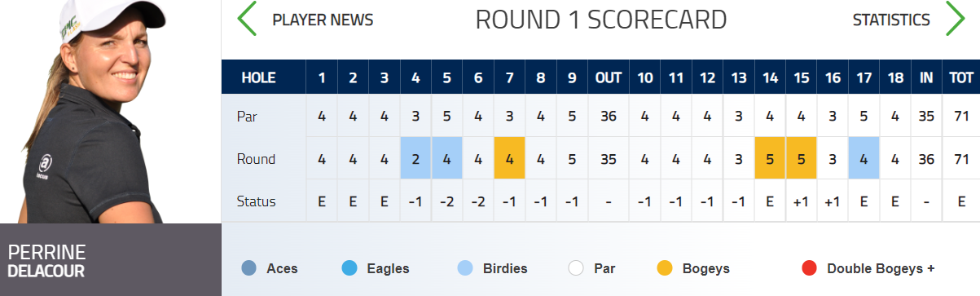The image size is (980, 296).
Task: Open the Player News section
Action: click(323, 20)
